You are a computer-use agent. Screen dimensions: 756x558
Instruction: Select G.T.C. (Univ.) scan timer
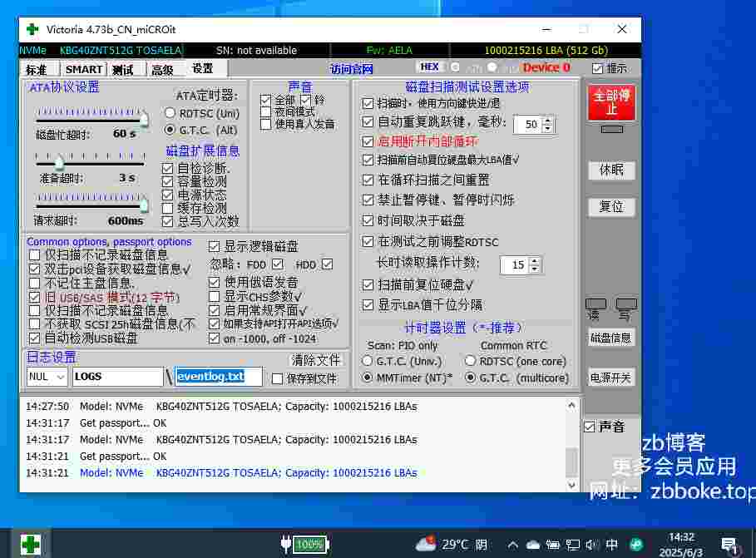(367, 361)
